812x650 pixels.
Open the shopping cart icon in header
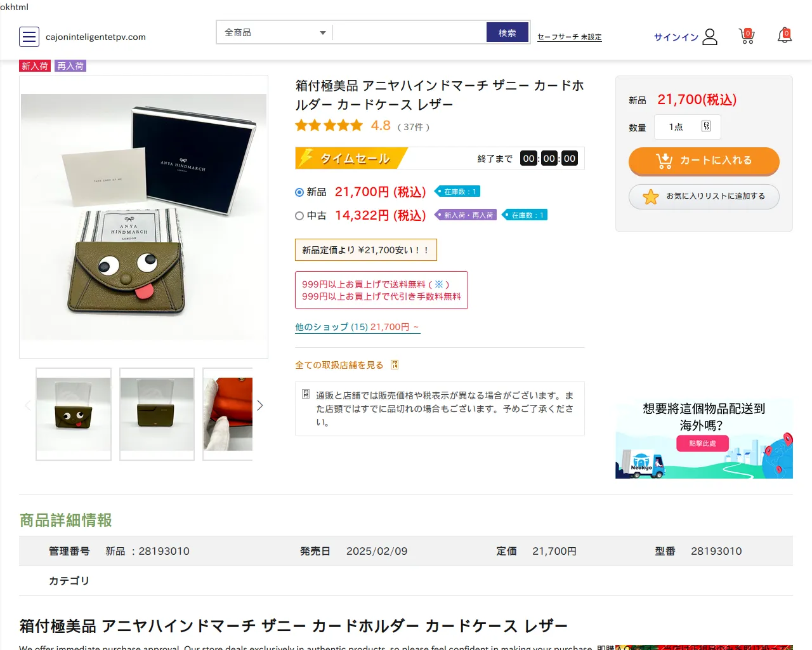[x=747, y=36]
